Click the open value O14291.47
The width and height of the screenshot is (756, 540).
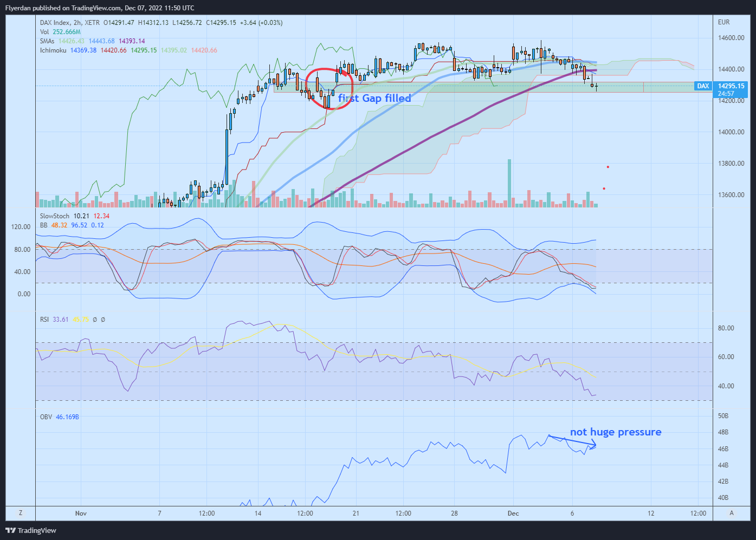119,23
